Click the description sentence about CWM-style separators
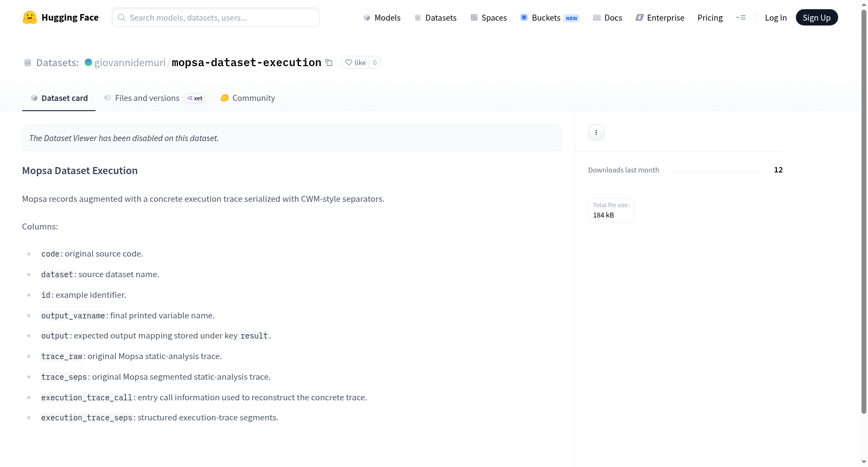 [203, 199]
